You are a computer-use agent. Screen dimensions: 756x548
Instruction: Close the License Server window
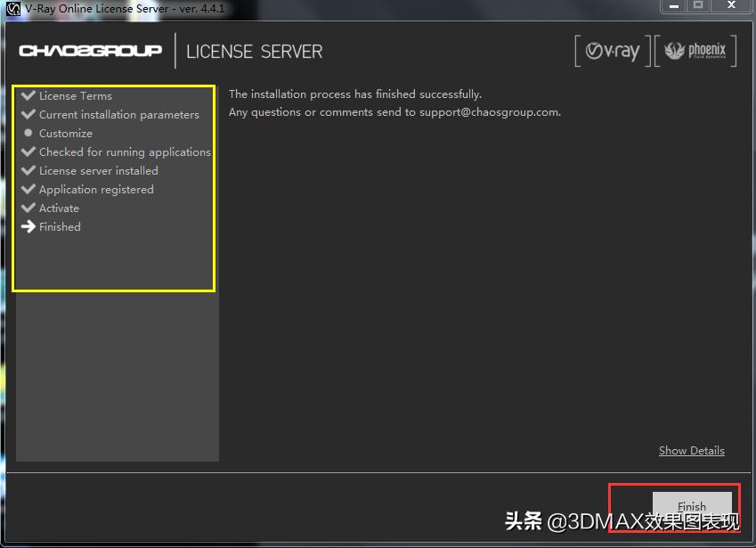(x=731, y=5)
